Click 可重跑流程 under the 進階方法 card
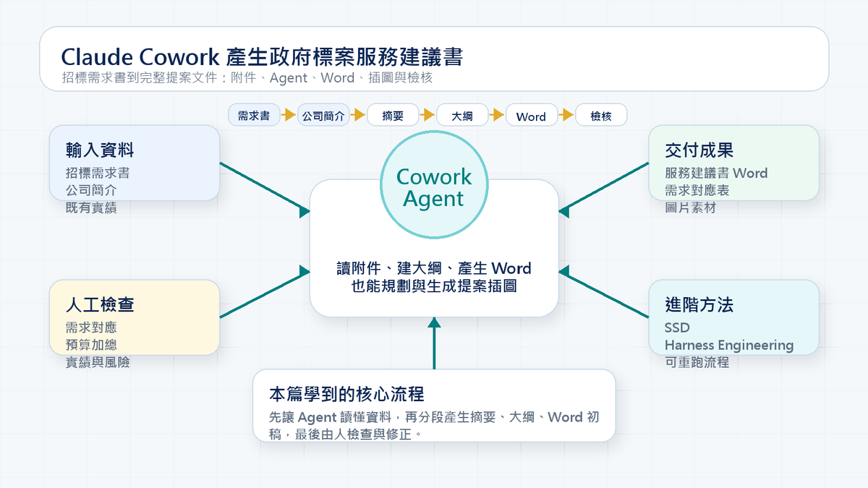 [x=697, y=363]
